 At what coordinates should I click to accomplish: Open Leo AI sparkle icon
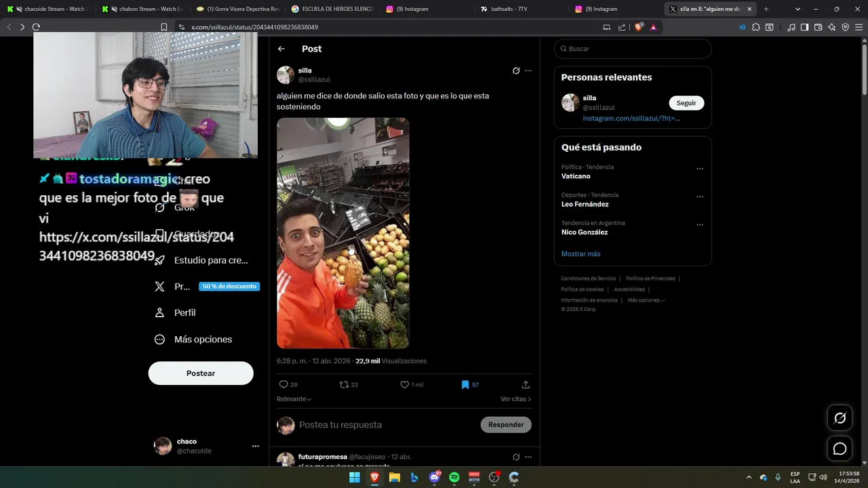point(832,27)
